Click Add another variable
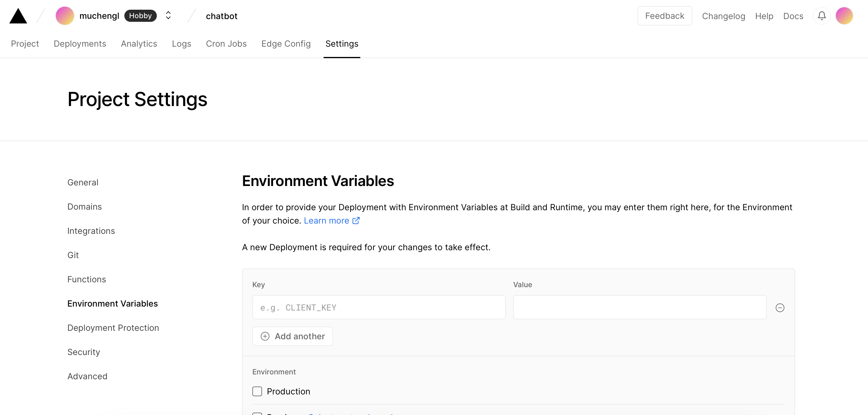 [292, 336]
